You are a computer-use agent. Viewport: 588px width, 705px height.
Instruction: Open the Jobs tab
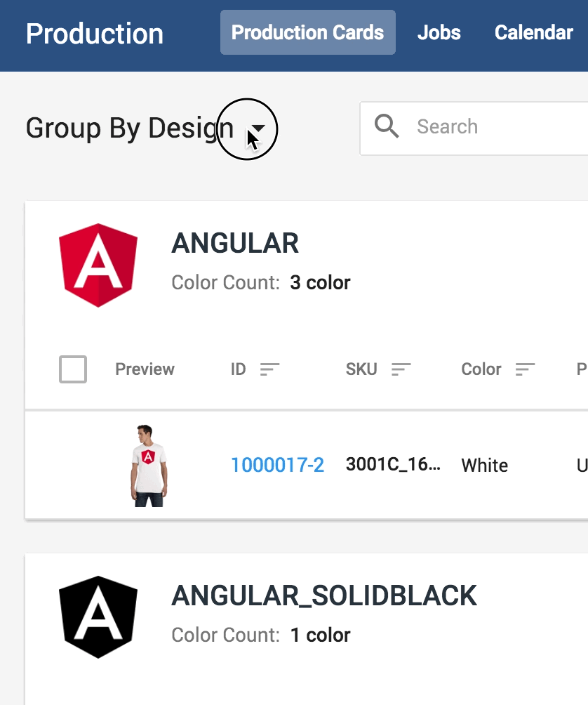tap(439, 32)
